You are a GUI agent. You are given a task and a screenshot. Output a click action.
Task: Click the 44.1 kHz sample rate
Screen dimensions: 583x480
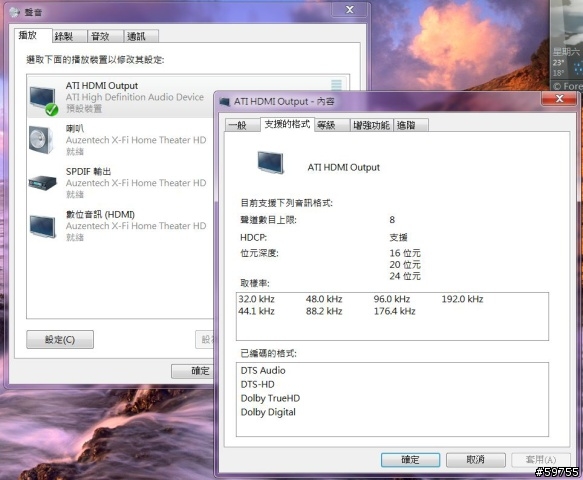[x=256, y=311]
